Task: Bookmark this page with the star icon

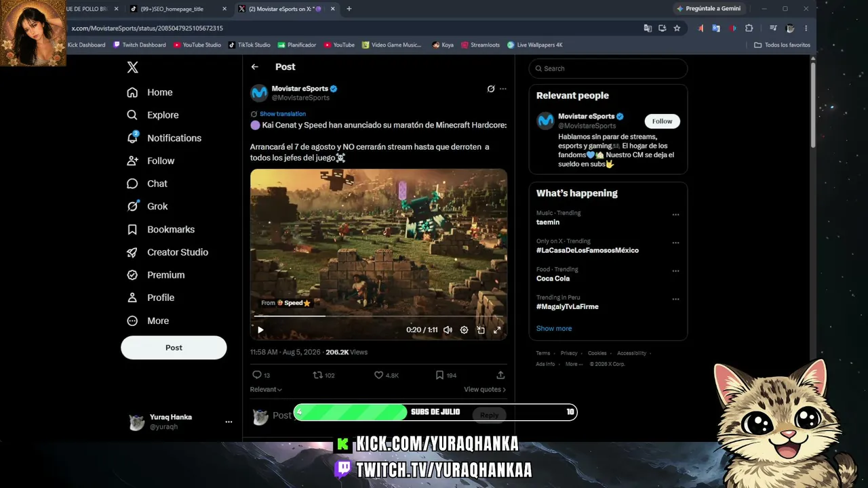Action: (x=677, y=28)
